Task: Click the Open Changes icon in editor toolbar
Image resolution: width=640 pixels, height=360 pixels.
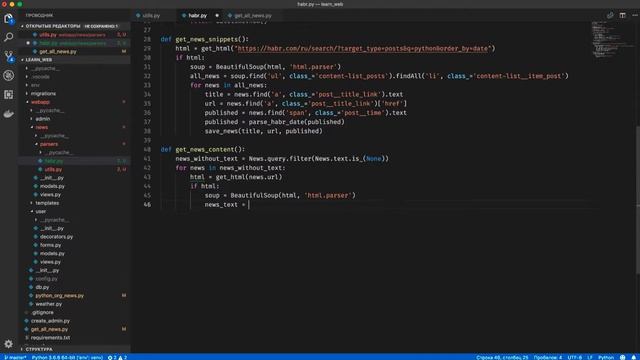Action: coord(610,15)
